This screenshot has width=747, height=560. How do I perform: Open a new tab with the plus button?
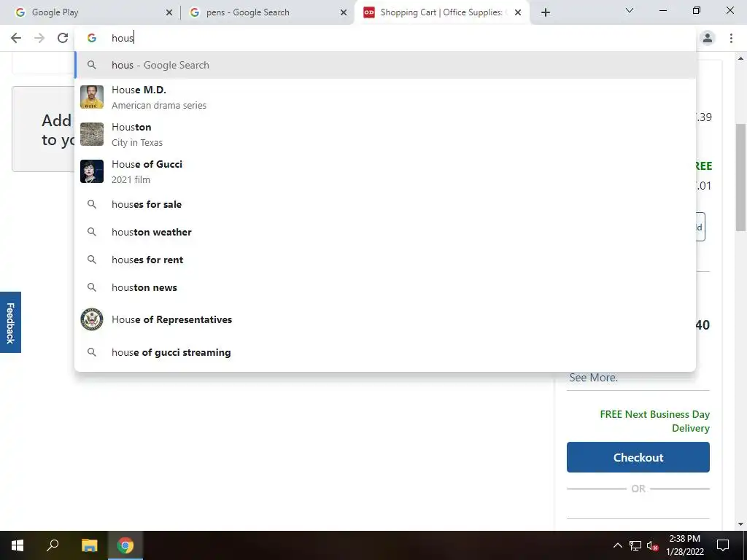(x=546, y=12)
